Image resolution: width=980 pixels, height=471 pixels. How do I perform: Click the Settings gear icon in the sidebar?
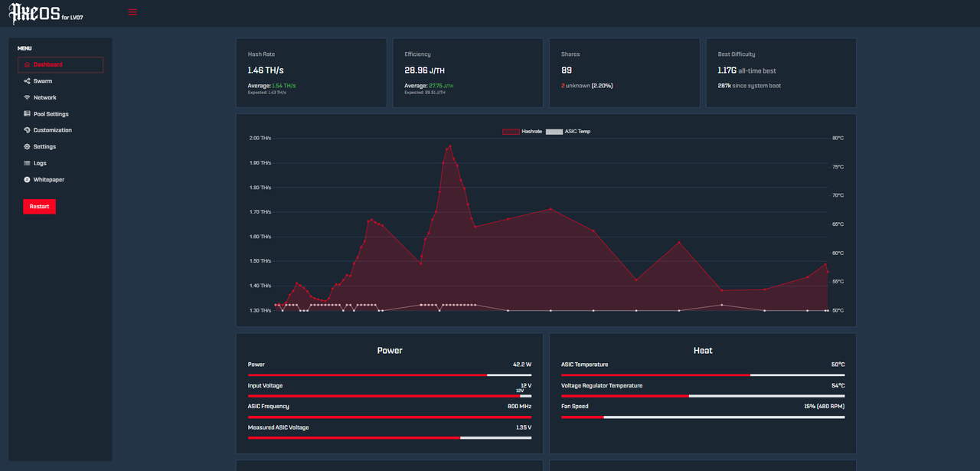[x=27, y=146]
